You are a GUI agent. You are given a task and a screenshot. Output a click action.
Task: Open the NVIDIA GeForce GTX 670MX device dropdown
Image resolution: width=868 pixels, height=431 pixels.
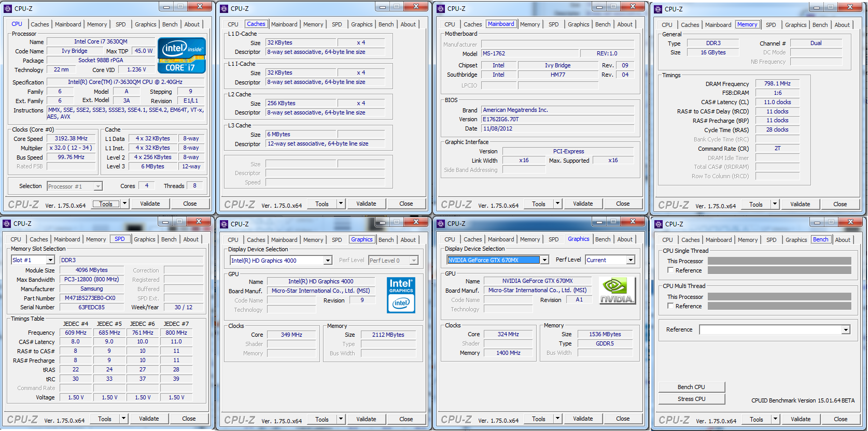click(x=544, y=260)
